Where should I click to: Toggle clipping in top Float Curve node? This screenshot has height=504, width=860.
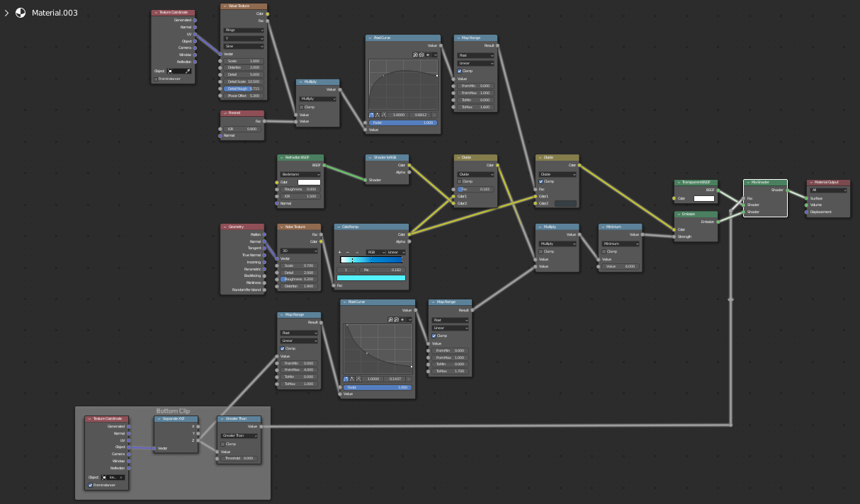[x=428, y=55]
